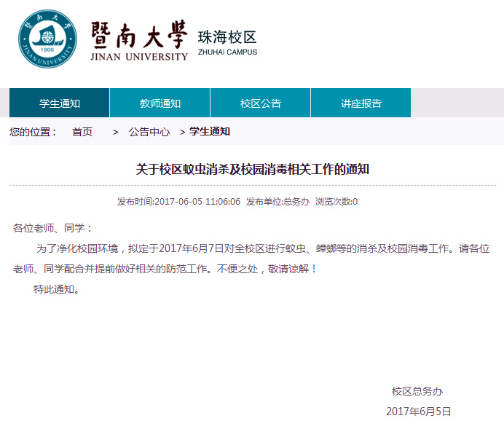Image resolution: width=504 pixels, height=429 pixels.
Task: Open the 讲座报告 navigation tab
Action: (361, 103)
